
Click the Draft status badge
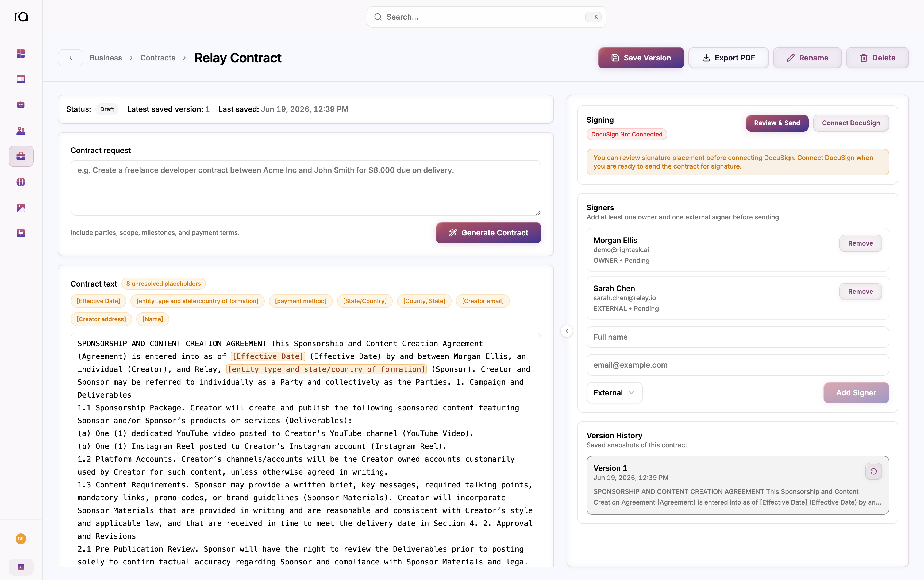click(x=107, y=109)
